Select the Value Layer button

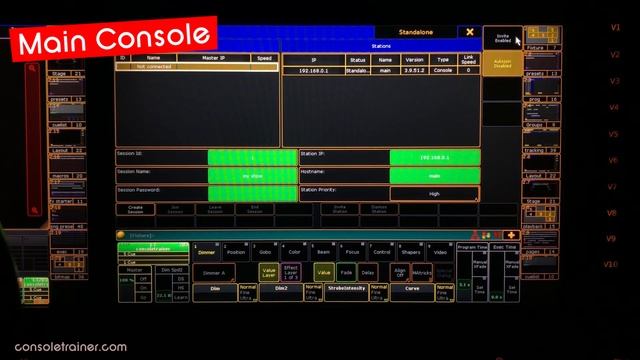click(269, 273)
